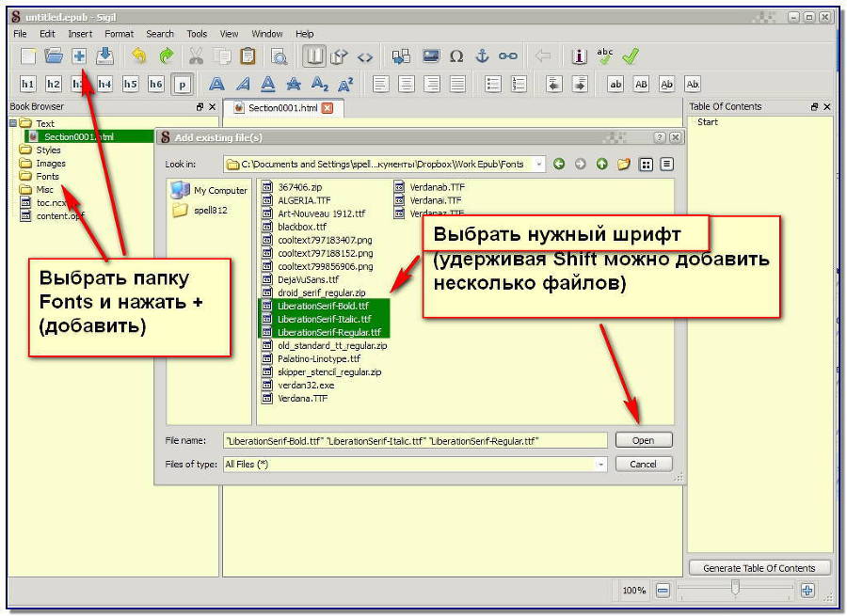Toggle Book View open-book button
Screen dimensions: 847x616
click(314, 55)
